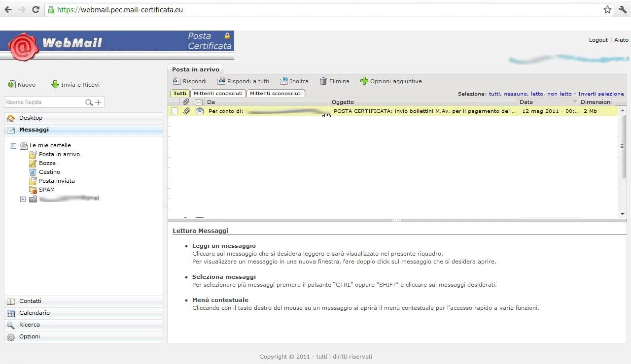631x364 pixels.
Task: Bookmark the page with star icon
Action: [607, 9]
